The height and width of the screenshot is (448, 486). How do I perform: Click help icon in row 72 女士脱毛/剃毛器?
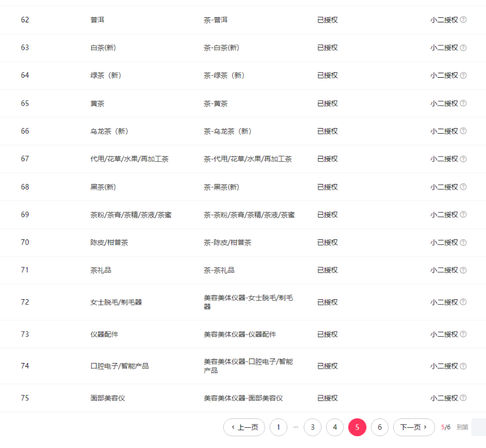463,303
